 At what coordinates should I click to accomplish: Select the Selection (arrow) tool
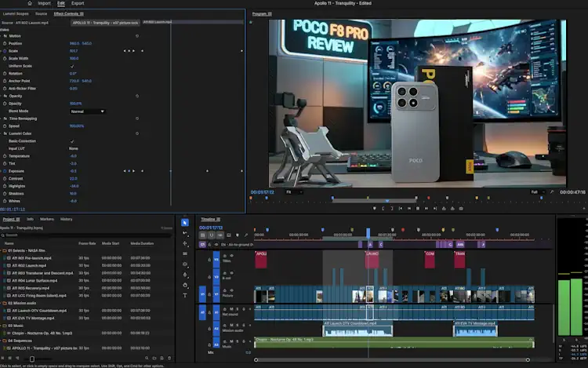coord(185,223)
